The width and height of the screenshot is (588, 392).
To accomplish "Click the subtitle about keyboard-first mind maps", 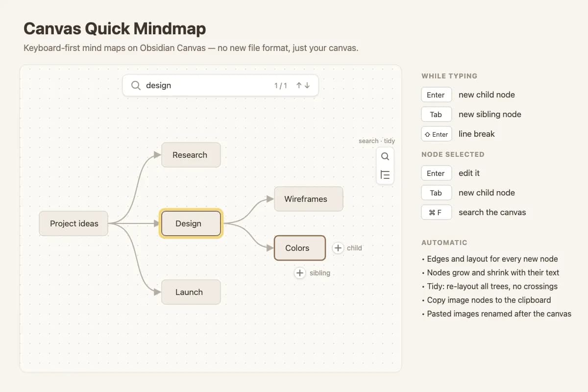I will point(191,49).
